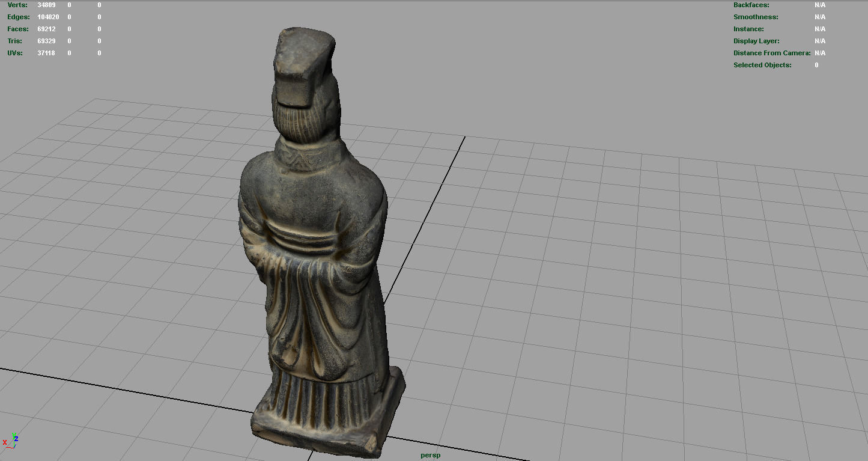The height and width of the screenshot is (461, 868).
Task: Click the 'Distance From Camera:' label
Action: point(772,53)
